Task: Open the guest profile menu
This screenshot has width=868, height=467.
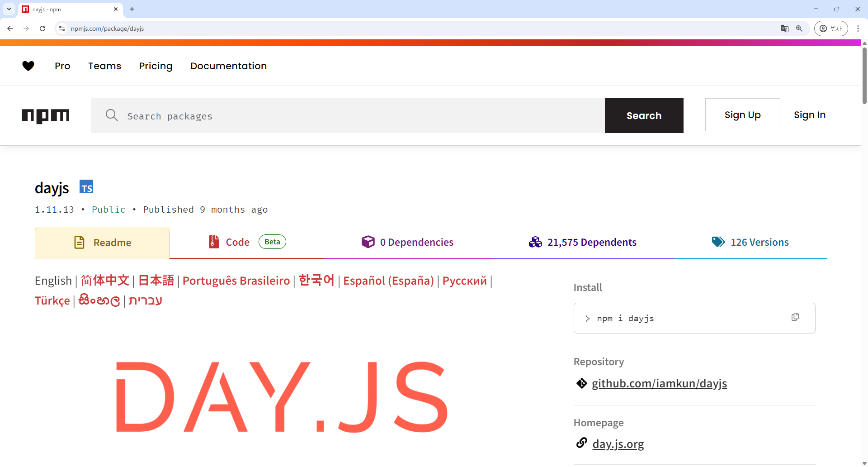Action: tap(830, 29)
